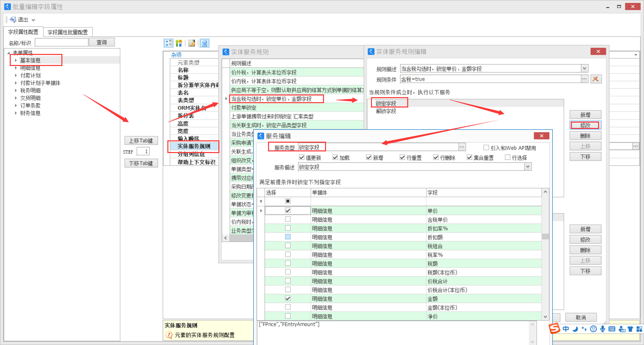Image resolution: width=644 pixels, height=345 pixels.
Task: Click the ellipsis button at right panel edge
Action: pos(636,146)
